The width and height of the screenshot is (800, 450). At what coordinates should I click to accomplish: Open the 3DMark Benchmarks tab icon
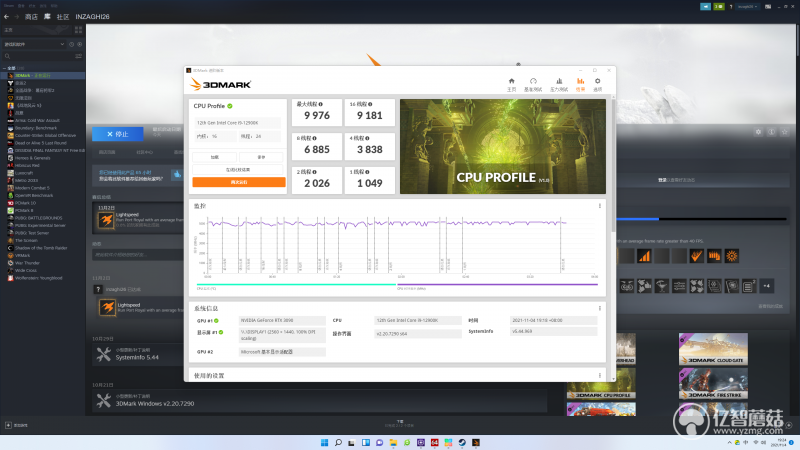(533, 84)
